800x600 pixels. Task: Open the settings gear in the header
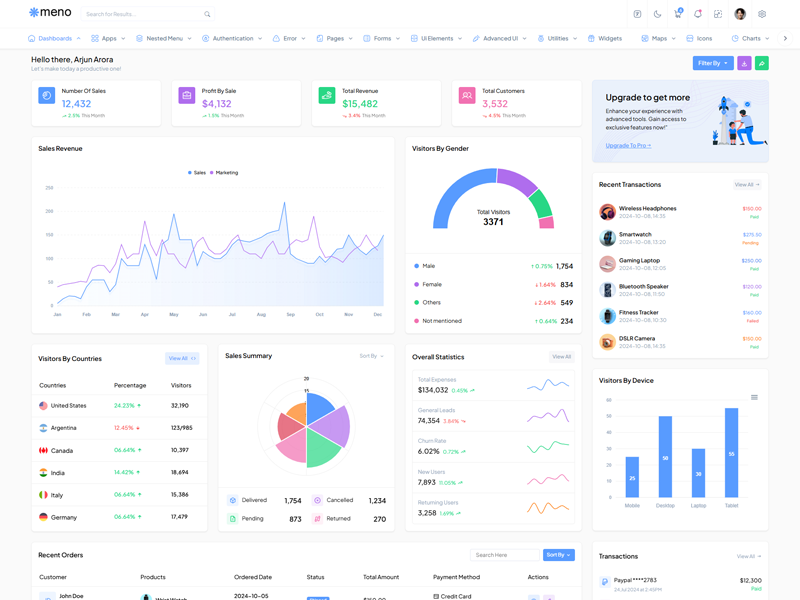pyautogui.click(x=762, y=14)
